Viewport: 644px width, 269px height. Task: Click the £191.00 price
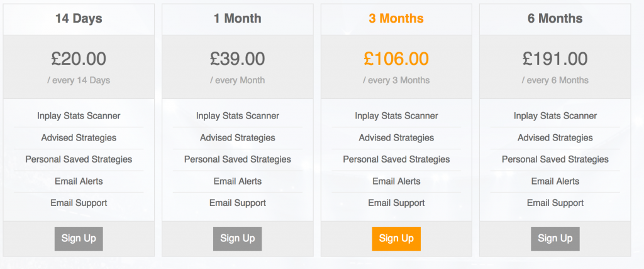click(x=555, y=59)
